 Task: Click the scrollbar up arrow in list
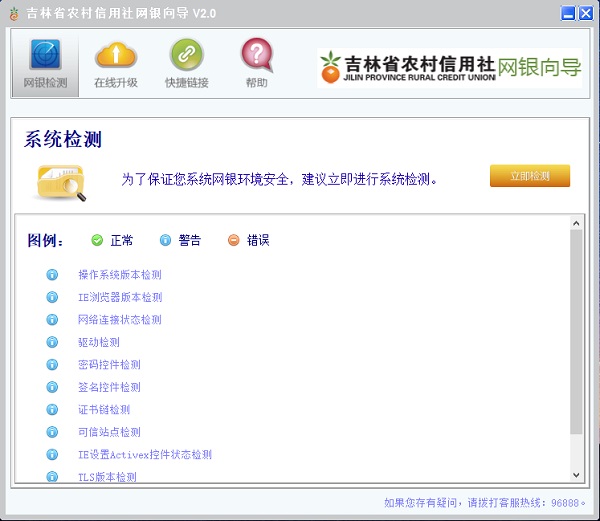coord(576,221)
